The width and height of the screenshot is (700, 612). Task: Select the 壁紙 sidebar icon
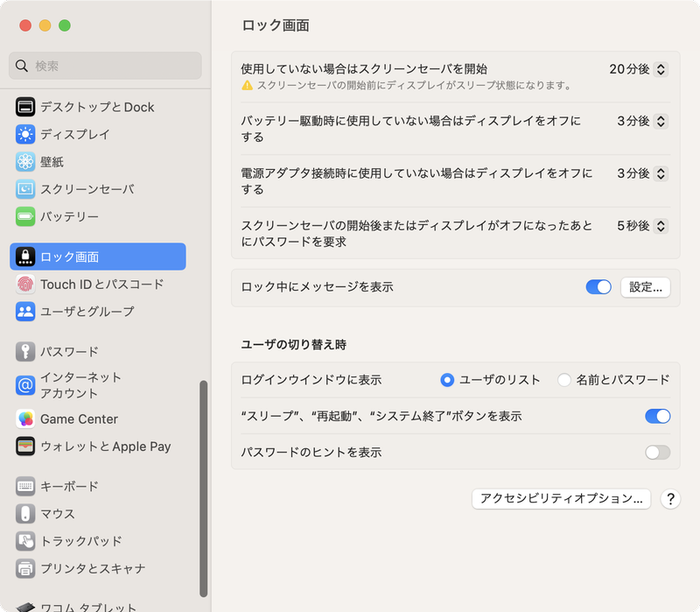pos(25,161)
